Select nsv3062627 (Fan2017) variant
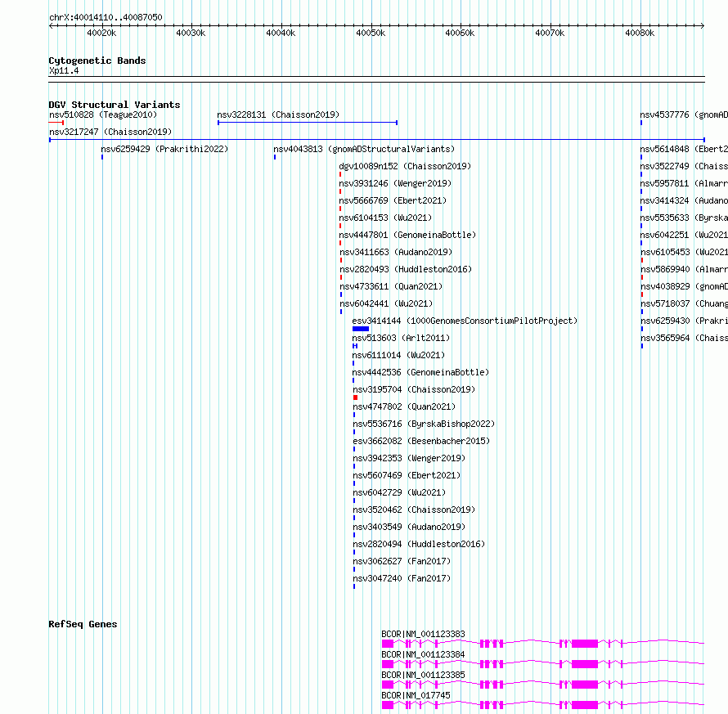 click(402, 561)
